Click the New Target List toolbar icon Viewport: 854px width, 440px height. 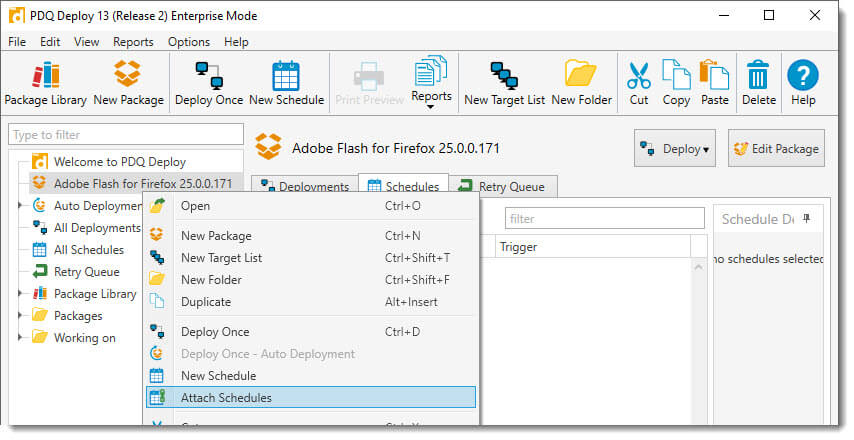(504, 83)
